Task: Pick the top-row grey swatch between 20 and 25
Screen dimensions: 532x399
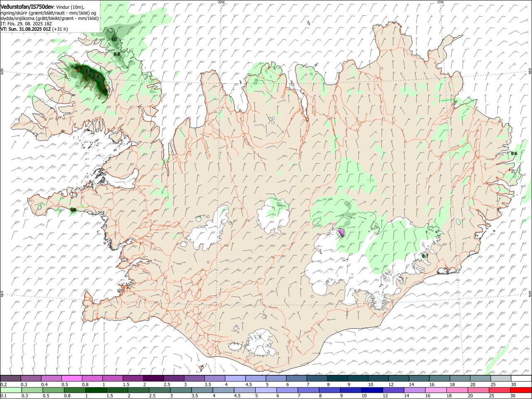Action: pos(480,379)
